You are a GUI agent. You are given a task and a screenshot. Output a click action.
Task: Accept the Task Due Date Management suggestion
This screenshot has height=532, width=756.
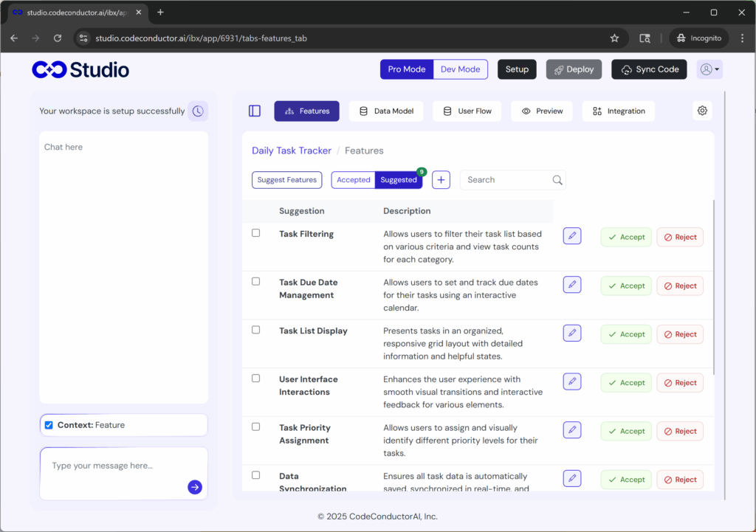click(x=626, y=286)
